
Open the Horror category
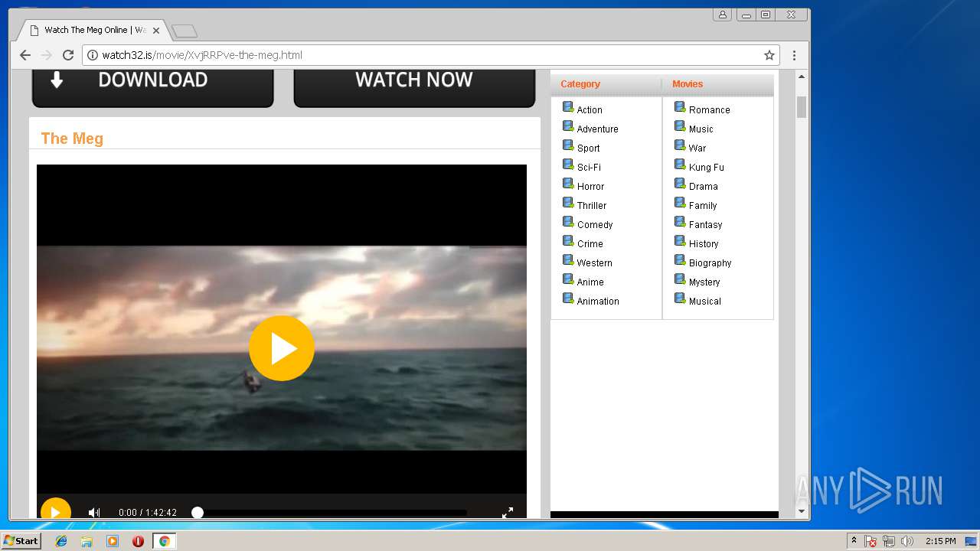point(590,187)
